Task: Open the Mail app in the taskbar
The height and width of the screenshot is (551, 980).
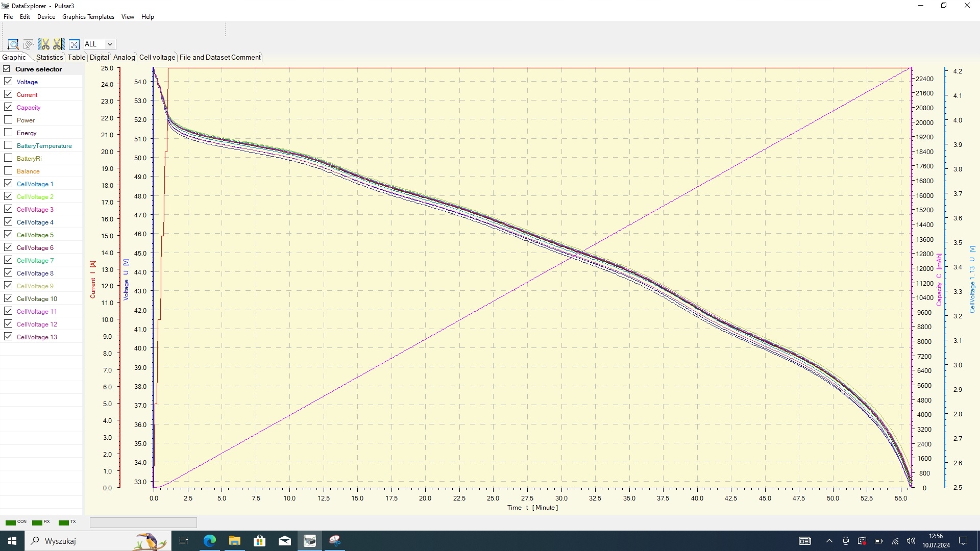Action: pyautogui.click(x=285, y=541)
